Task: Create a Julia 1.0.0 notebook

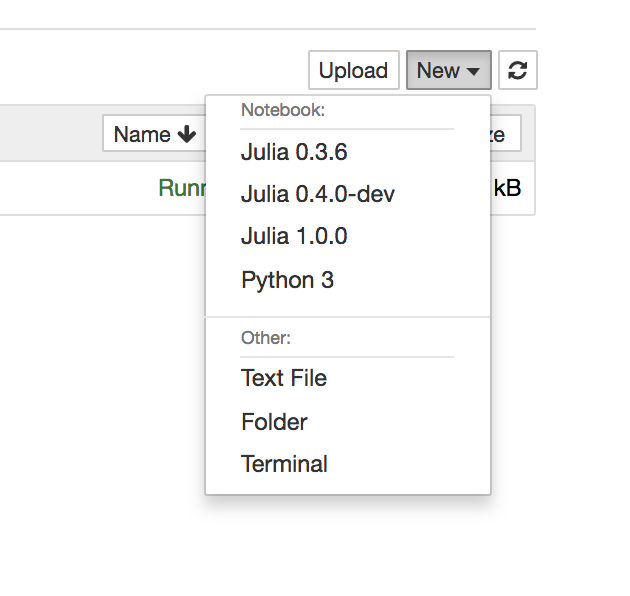Action: 348,236
